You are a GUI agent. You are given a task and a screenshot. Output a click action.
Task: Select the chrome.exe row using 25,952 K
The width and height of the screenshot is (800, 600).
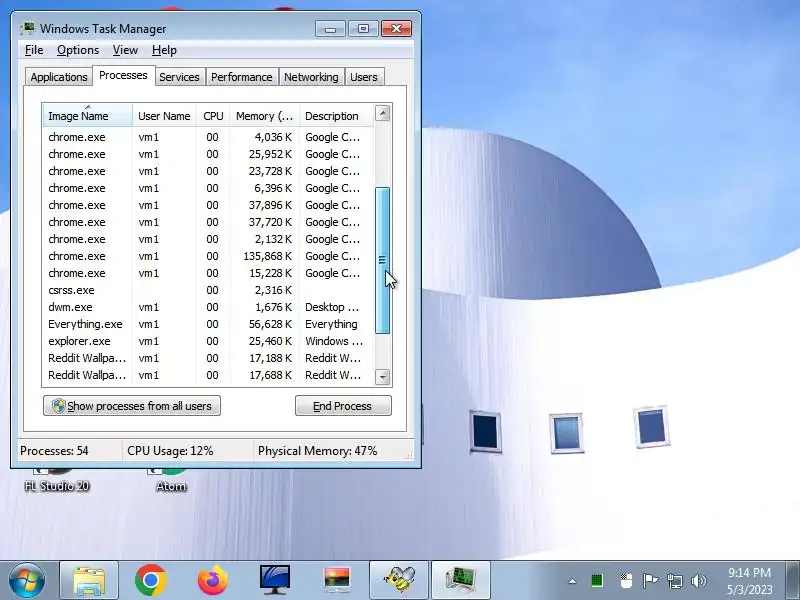click(208, 154)
